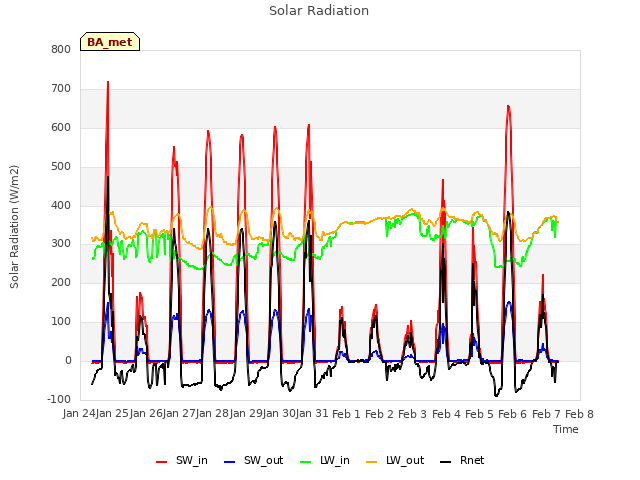Click the green LW_in legend swatch
Image resolution: width=640 pixels, height=480 pixels.
tap(306, 462)
